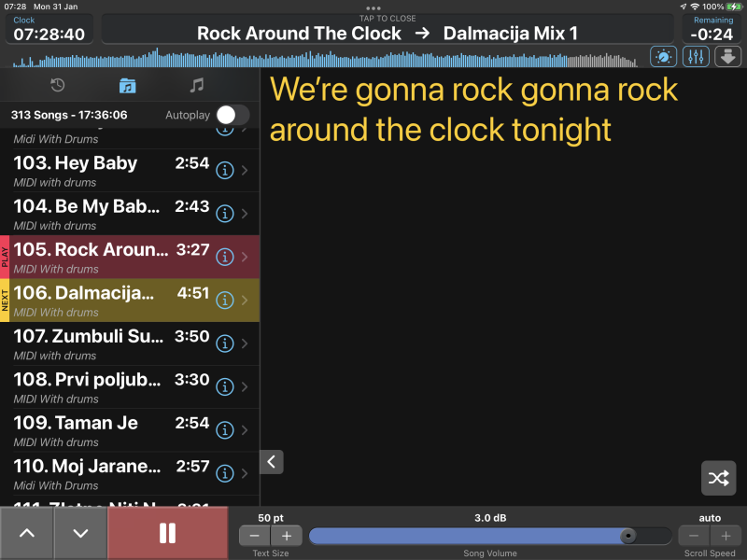
Task: Open the music note songs tab
Action: click(197, 85)
